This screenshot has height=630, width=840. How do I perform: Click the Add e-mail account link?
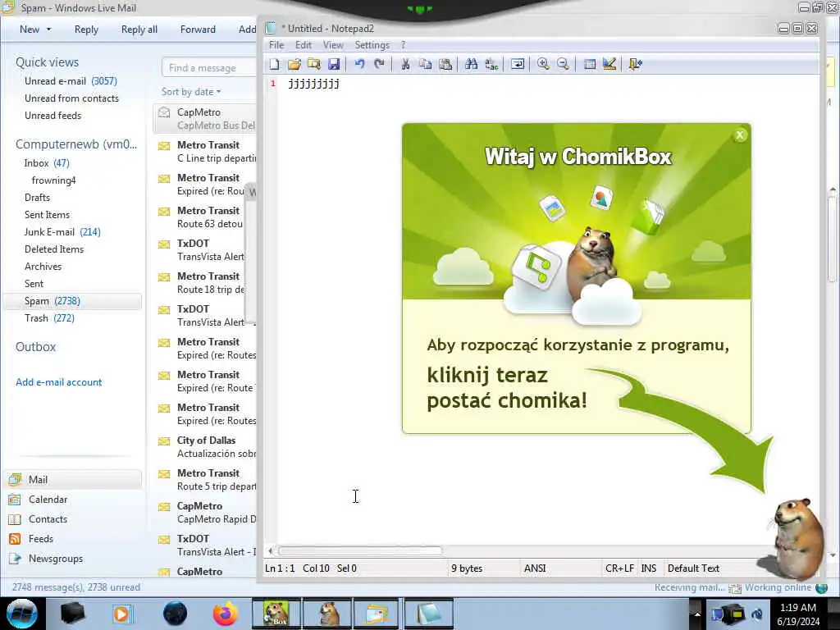[58, 382]
